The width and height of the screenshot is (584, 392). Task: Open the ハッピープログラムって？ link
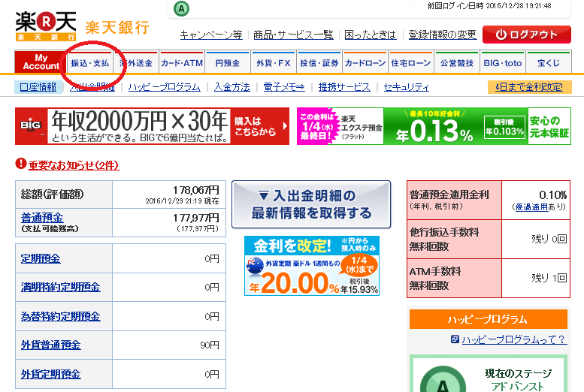(x=514, y=339)
